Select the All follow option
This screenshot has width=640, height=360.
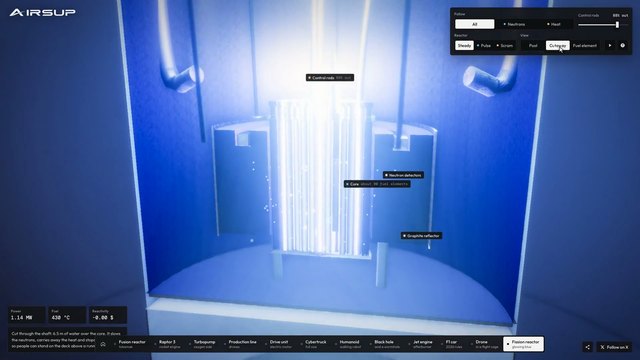474,24
